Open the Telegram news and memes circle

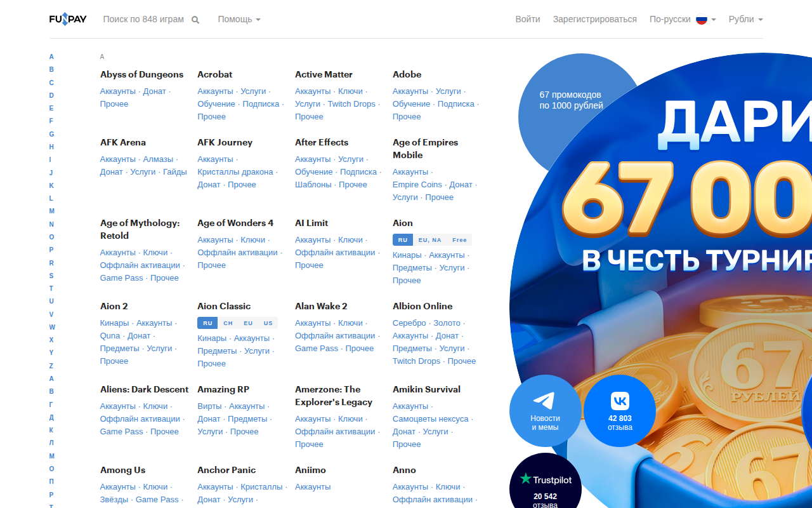coord(546,411)
